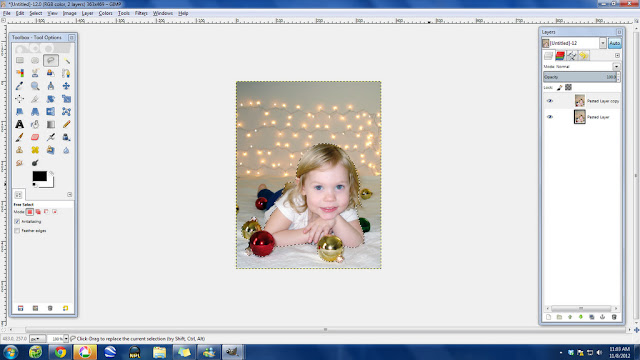Select the Color Picker eyedropper tool
The height and width of the screenshot is (360, 640).
(x=20, y=86)
